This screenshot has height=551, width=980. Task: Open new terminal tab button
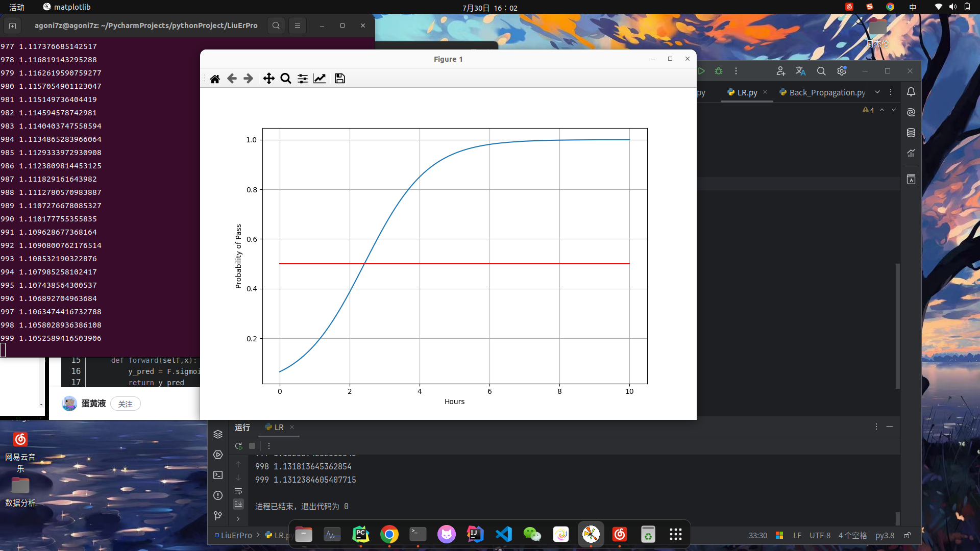click(13, 26)
